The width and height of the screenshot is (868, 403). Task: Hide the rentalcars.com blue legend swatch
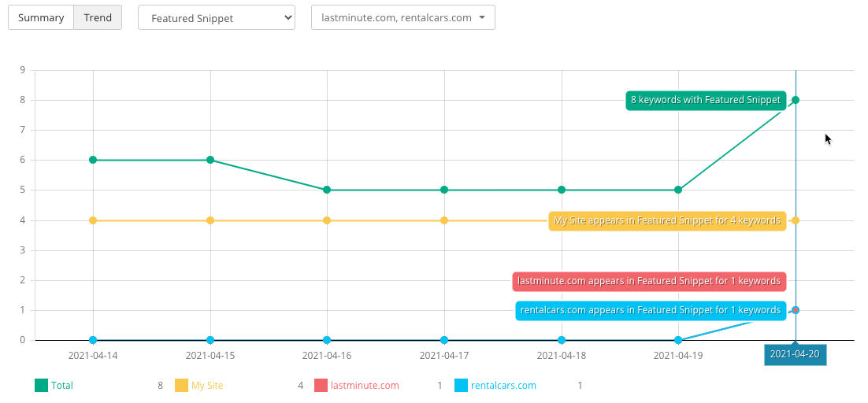[x=461, y=386]
